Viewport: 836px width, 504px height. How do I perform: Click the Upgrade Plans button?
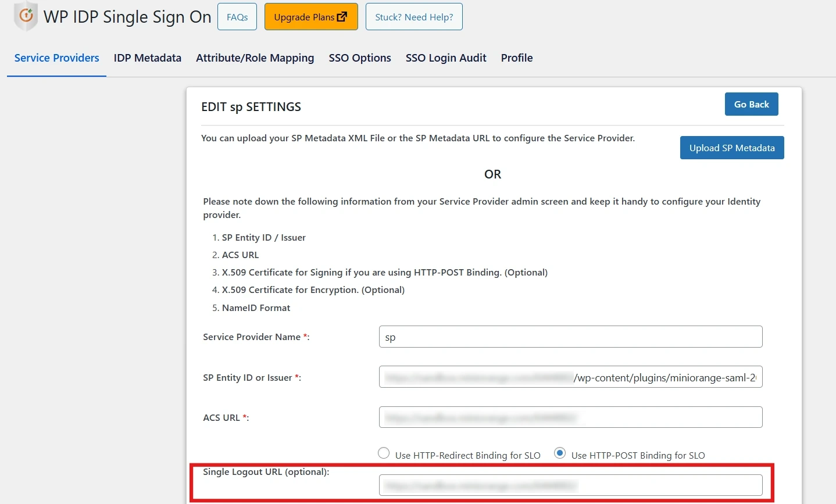point(311,17)
